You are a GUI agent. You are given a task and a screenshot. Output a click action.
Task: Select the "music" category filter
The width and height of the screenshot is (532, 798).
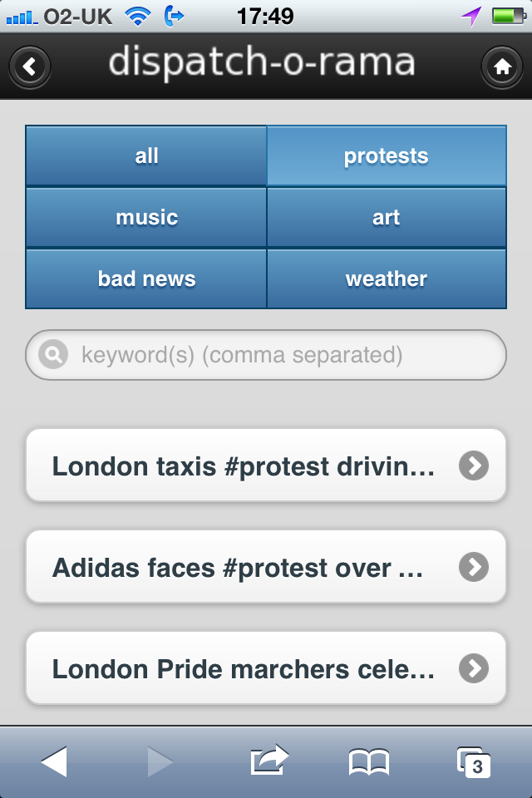coord(146,217)
